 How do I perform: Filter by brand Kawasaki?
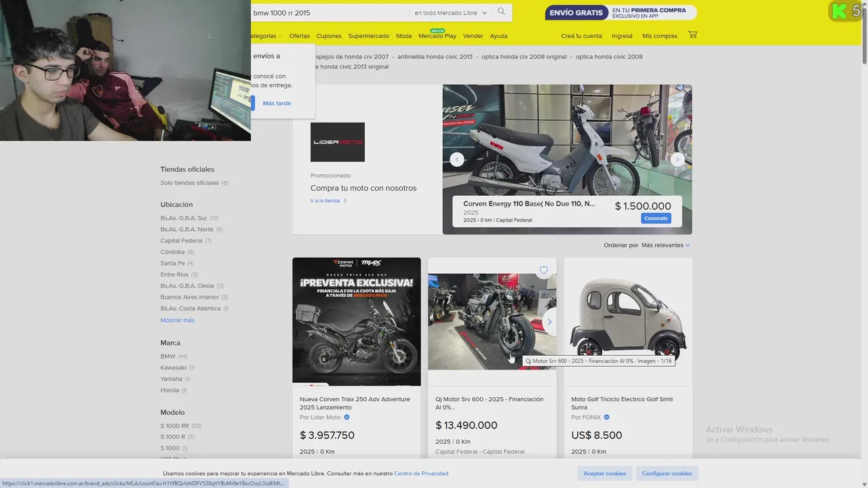[177, 367]
